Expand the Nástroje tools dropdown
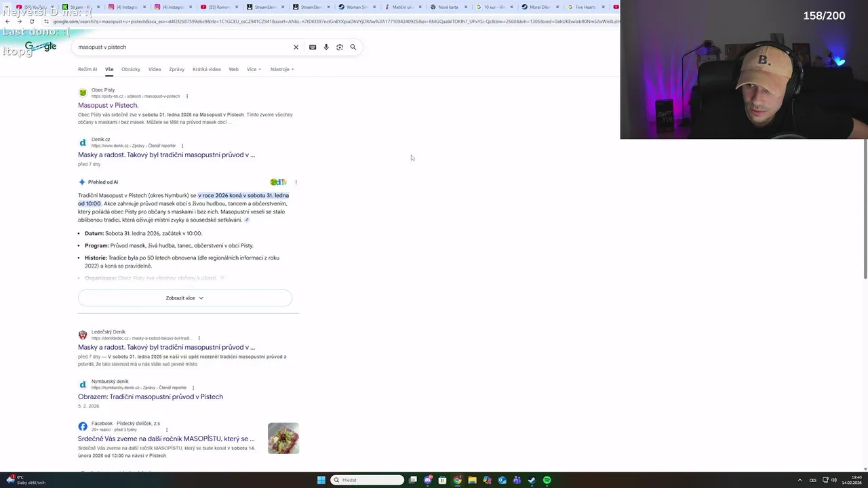 [x=282, y=69]
